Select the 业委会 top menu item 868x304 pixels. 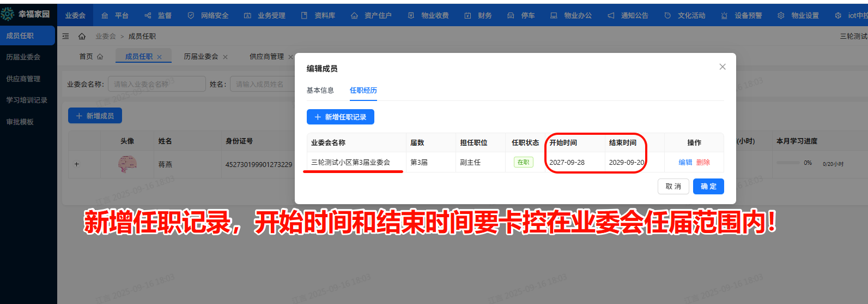coord(75,15)
